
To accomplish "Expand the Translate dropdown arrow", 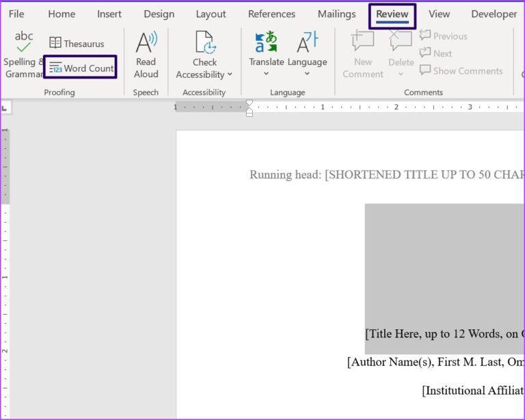I will pos(266,74).
